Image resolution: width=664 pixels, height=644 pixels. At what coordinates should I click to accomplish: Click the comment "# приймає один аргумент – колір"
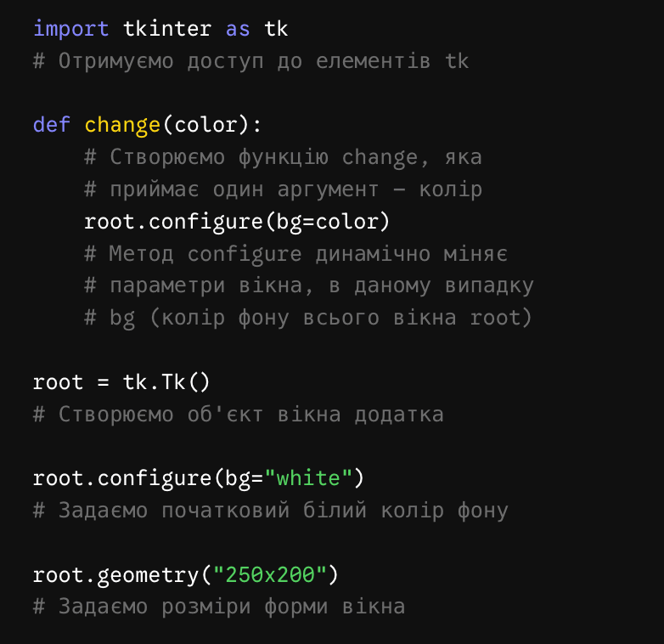coord(283,189)
